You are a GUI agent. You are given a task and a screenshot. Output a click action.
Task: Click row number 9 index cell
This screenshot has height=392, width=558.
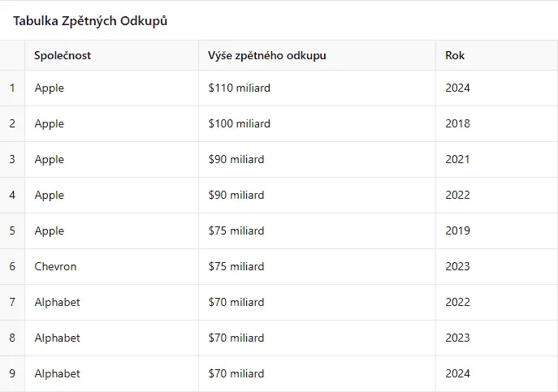tap(12, 373)
